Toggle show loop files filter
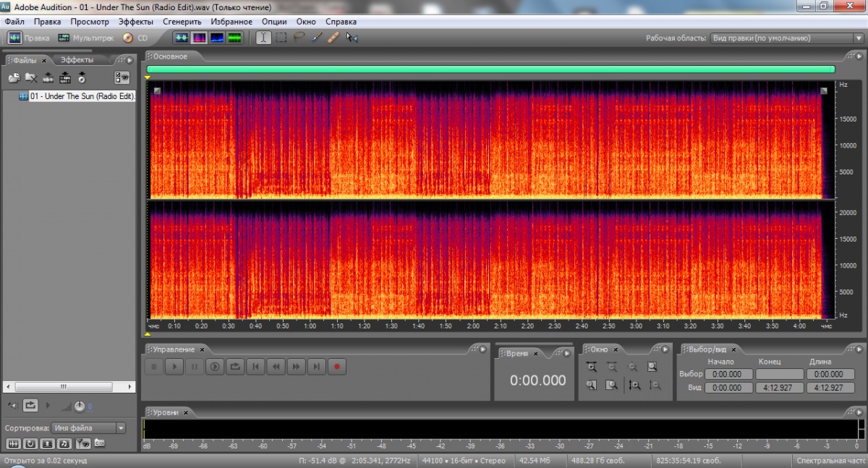The image size is (868, 468). click(30, 443)
